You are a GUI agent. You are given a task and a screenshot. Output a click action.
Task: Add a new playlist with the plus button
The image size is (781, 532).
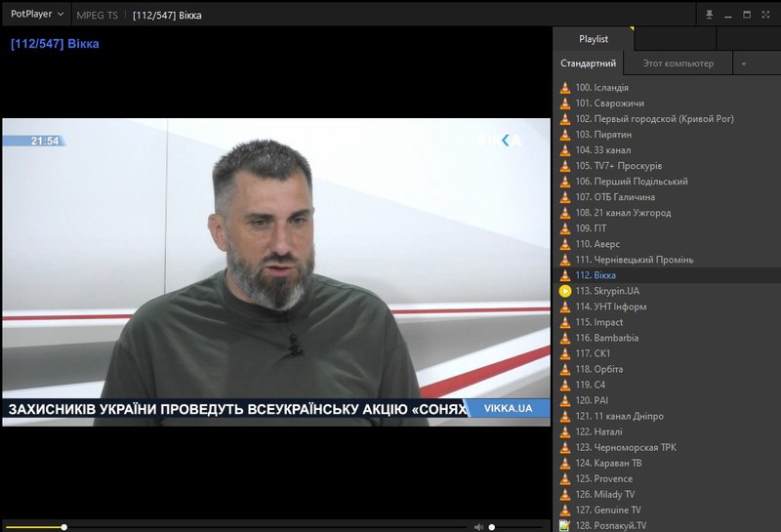(744, 63)
